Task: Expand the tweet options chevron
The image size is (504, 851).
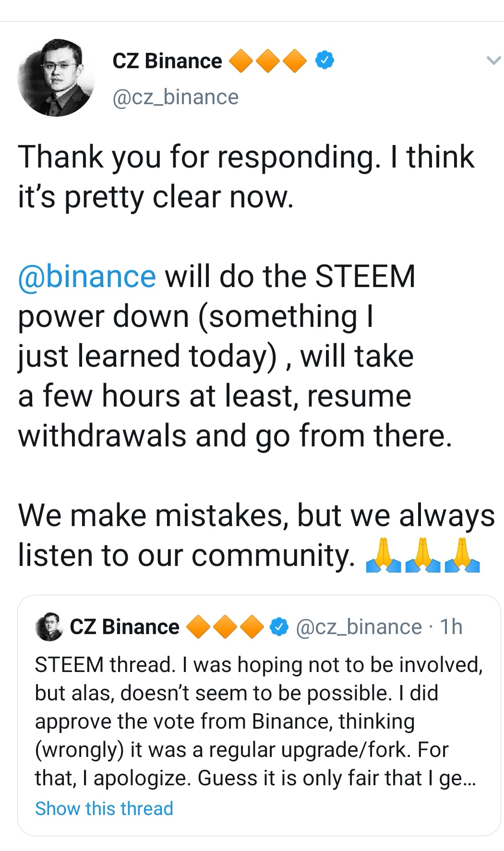Action: (x=493, y=60)
